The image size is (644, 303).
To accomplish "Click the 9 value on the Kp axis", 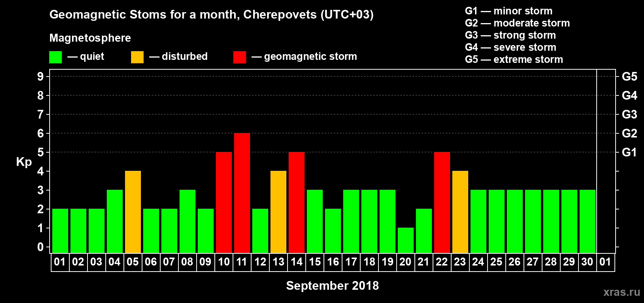I will (41, 77).
